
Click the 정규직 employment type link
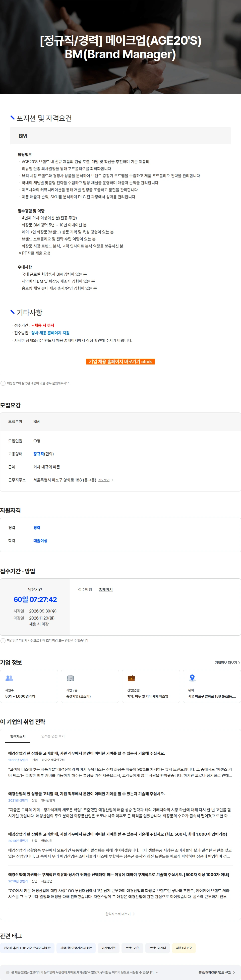pos(38,454)
